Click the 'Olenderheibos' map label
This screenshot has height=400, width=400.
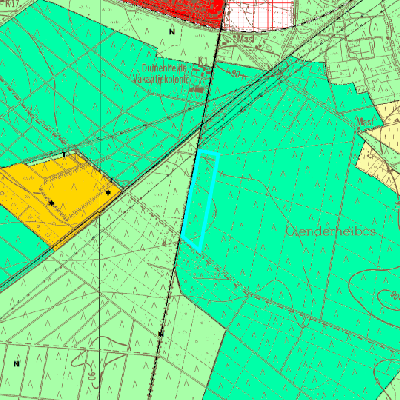click(331, 231)
